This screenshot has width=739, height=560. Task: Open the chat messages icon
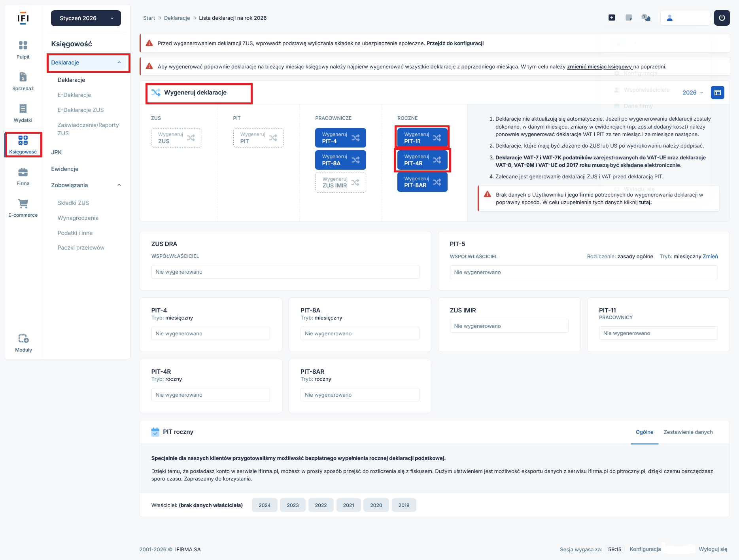[646, 18]
